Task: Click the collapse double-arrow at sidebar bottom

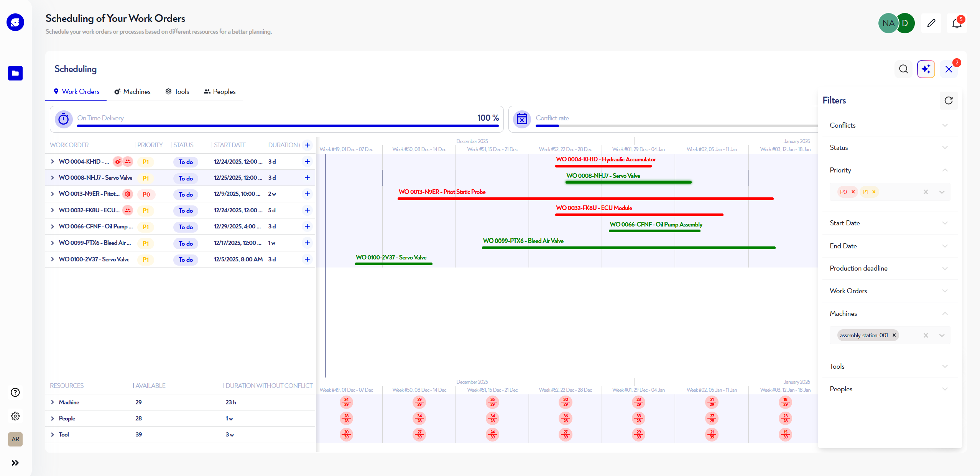Action: 15,463
